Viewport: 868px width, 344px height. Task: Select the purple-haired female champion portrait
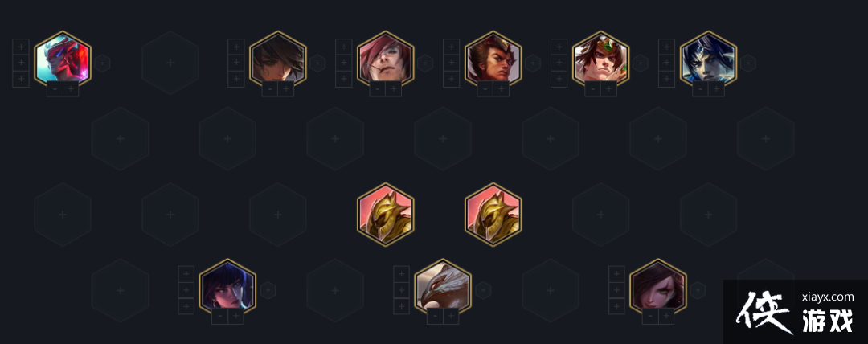[227, 288]
